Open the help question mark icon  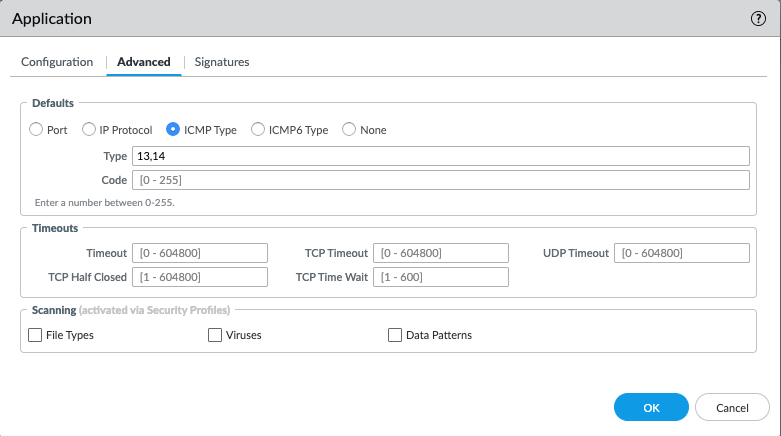[758, 19]
